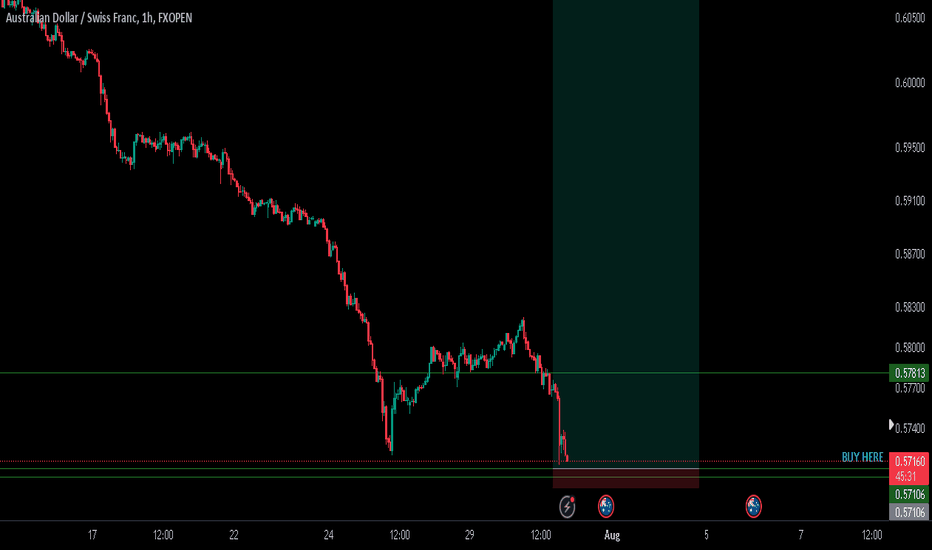This screenshot has height=550, width=932.
Task: Click the grey 0.57106 price label
Action: [x=910, y=512]
